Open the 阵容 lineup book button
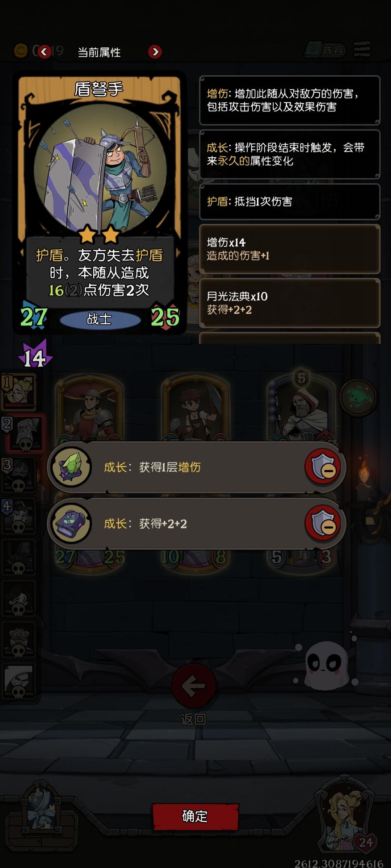Image resolution: width=391 pixels, height=868 pixels. click(x=325, y=50)
